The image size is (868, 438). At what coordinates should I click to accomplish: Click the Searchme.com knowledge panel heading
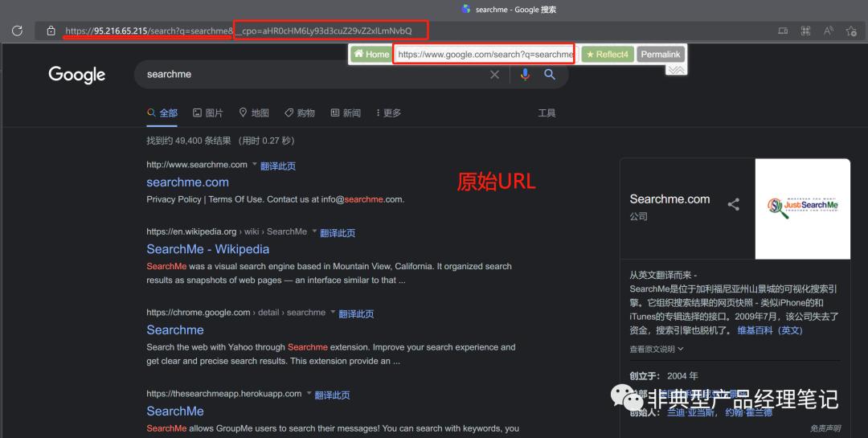pyautogui.click(x=669, y=199)
